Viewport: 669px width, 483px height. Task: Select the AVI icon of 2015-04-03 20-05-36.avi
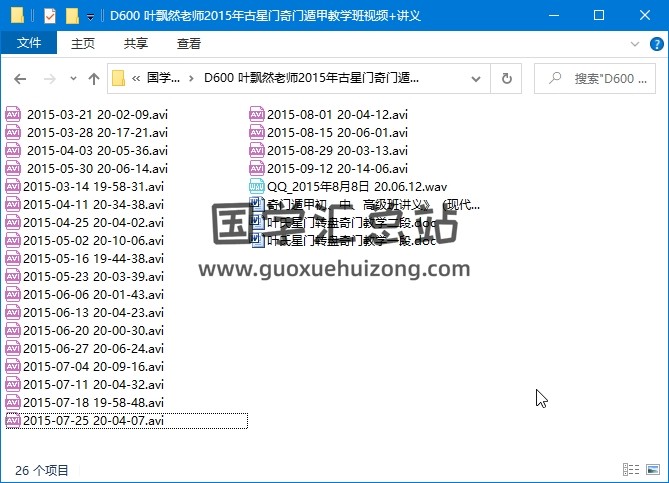13,150
